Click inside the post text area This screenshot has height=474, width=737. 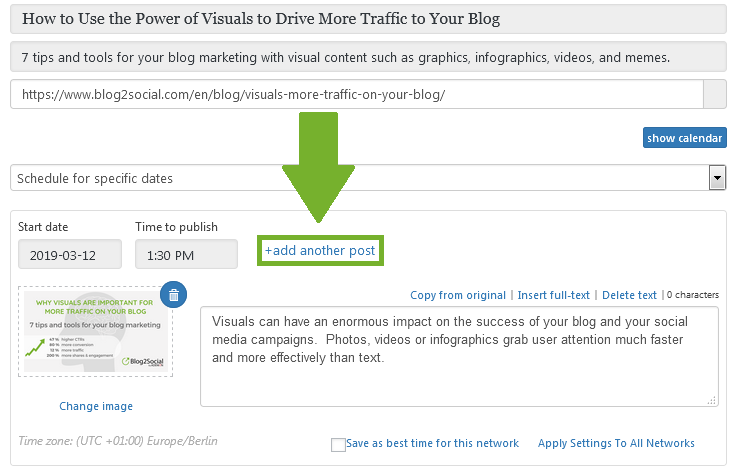pos(459,356)
